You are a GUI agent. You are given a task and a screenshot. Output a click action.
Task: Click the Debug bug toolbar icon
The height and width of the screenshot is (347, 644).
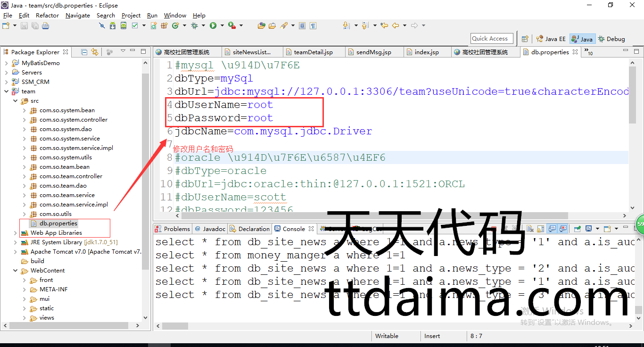pyautogui.click(x=194, y=25)
